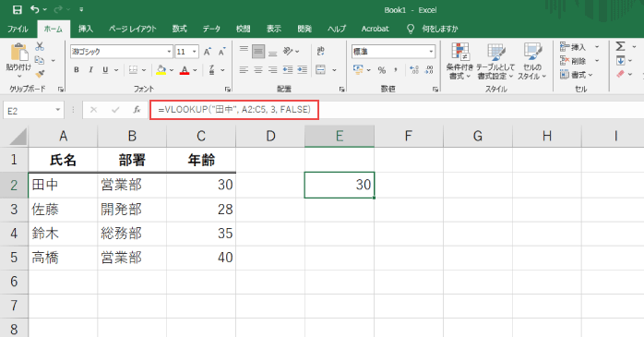Click the Insert Function fx icon
The height and width of the screenshot is (337, 644).
137,110
